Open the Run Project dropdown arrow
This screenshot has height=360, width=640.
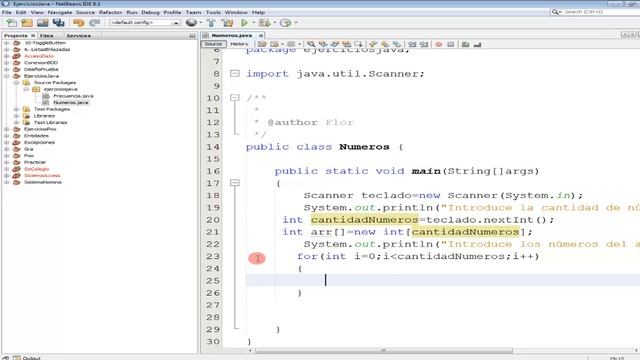point(253,23)
